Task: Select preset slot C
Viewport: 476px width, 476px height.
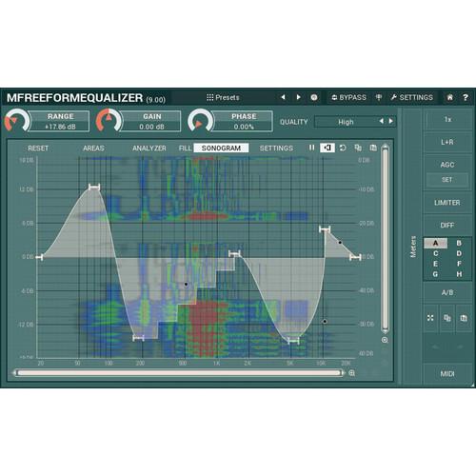Action: 436,253
